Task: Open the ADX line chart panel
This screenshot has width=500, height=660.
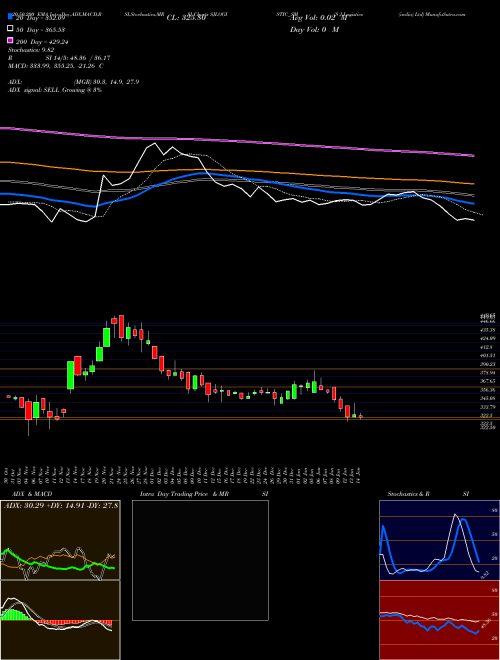Action: 60,540
